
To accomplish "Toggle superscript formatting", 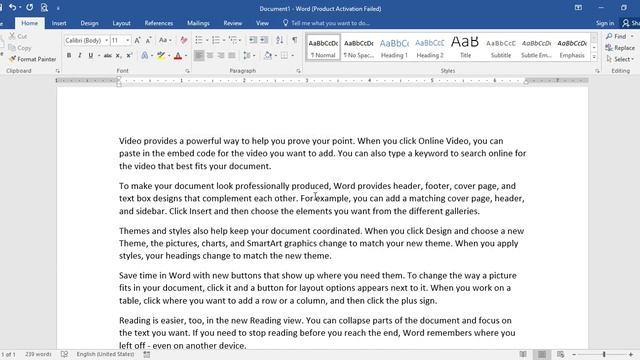I will pyautogui.click(x=129, y=56).
